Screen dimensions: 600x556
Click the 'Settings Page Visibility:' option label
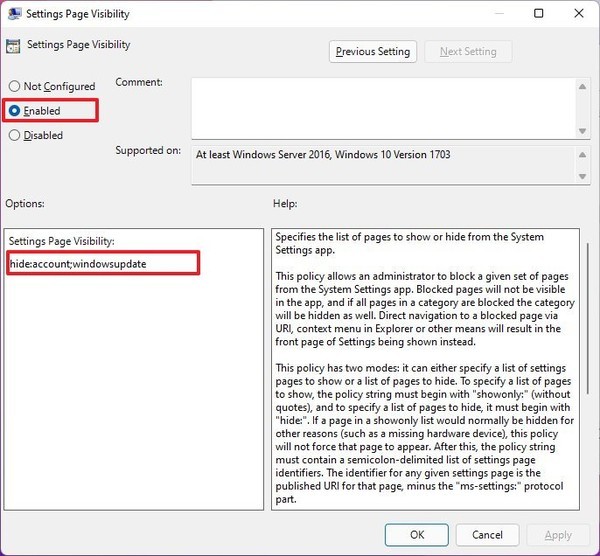tap(62, 241)
